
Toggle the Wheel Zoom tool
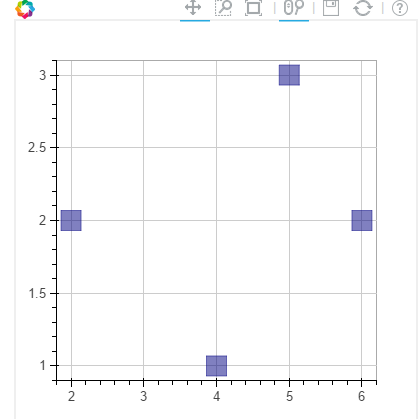[x=294, y=7]
